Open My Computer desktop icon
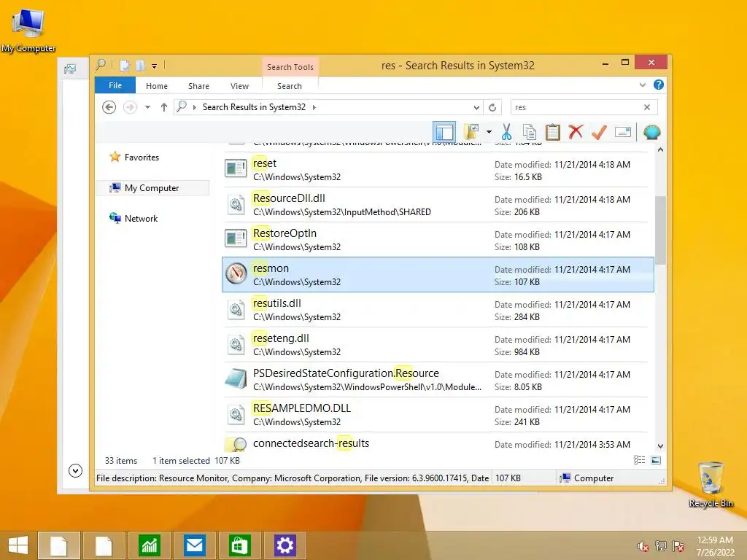 point(28,29)
